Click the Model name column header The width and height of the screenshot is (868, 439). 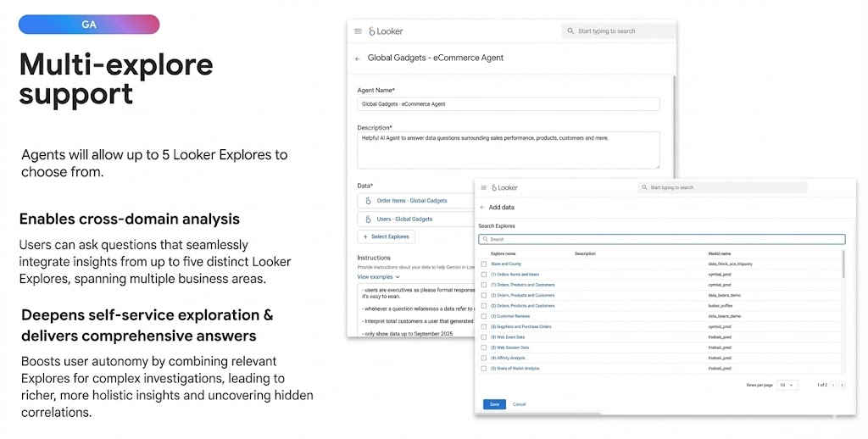point(719,253)
